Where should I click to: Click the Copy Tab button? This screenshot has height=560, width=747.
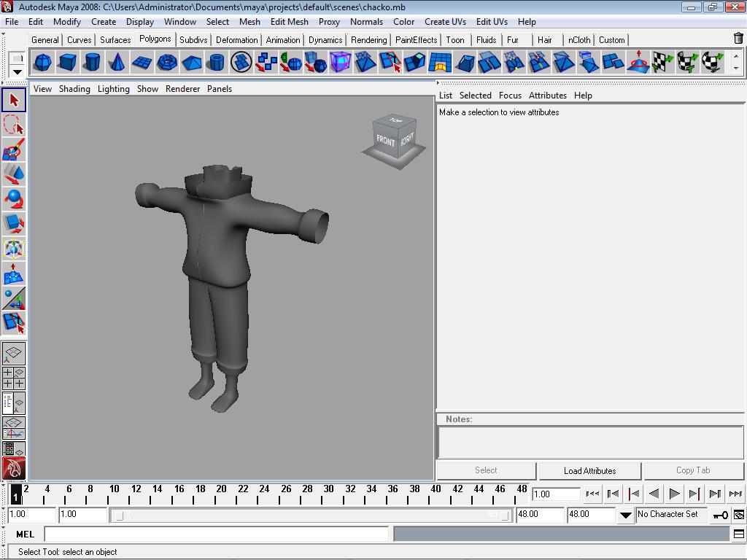693,470
